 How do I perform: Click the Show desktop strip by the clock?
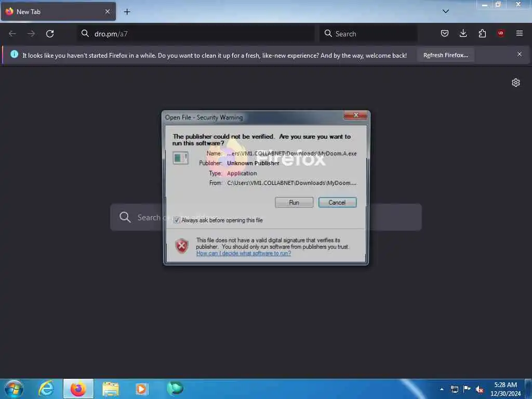pos(528,389)
